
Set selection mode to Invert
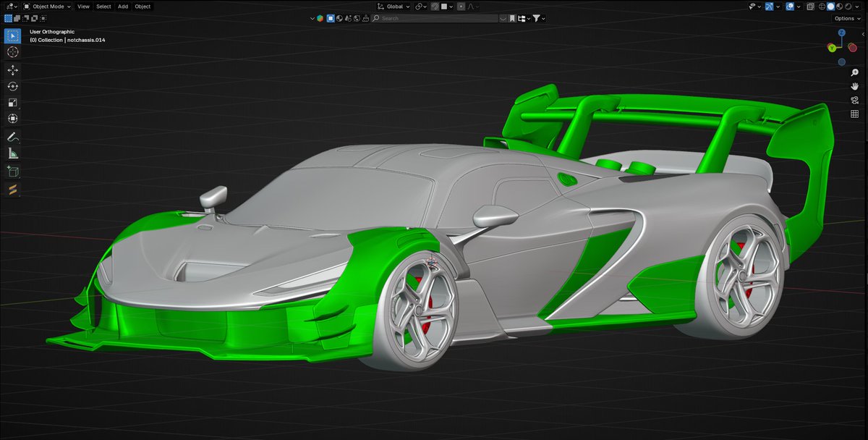tap(35, 18)
